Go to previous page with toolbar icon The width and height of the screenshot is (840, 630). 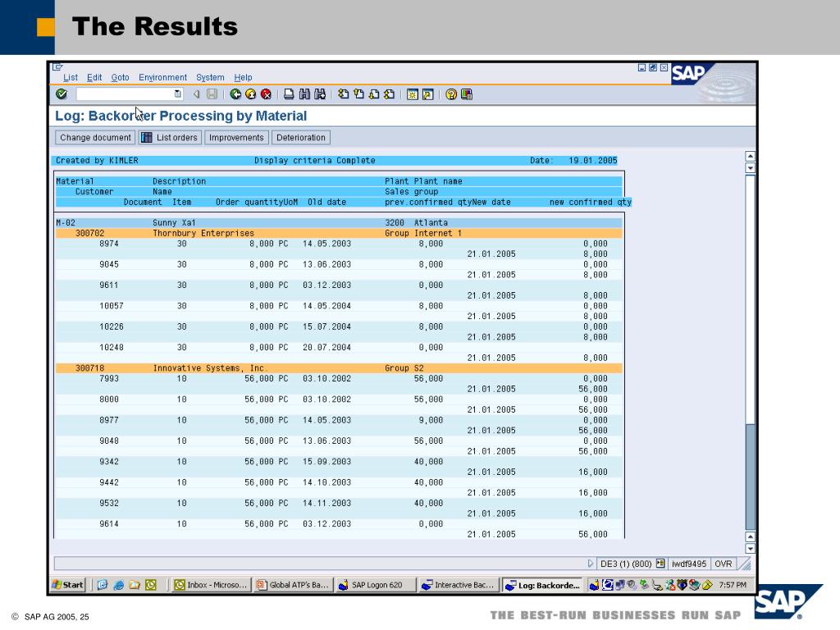[x=359, y=94]
